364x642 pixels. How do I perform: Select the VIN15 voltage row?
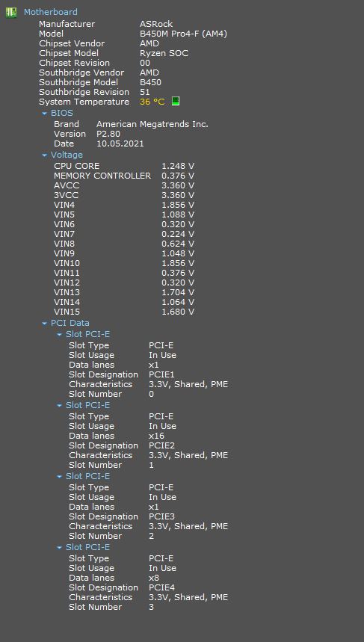[124, 312]
